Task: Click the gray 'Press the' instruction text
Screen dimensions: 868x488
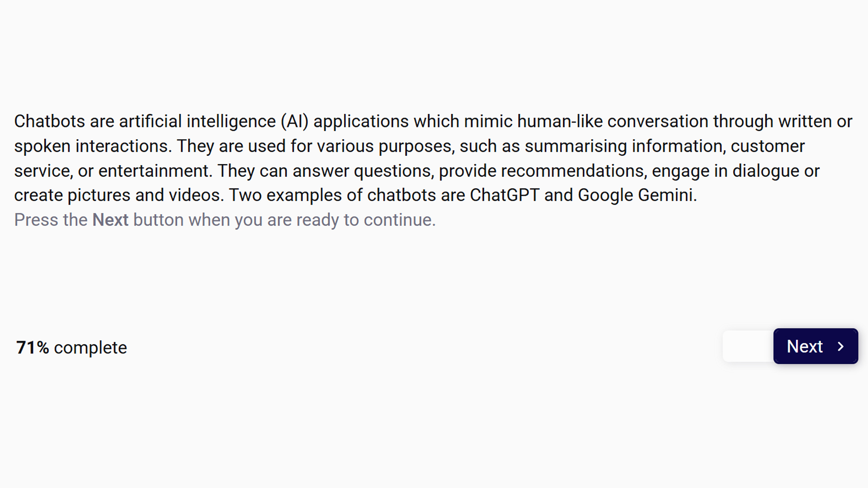Action: point(51,220)
